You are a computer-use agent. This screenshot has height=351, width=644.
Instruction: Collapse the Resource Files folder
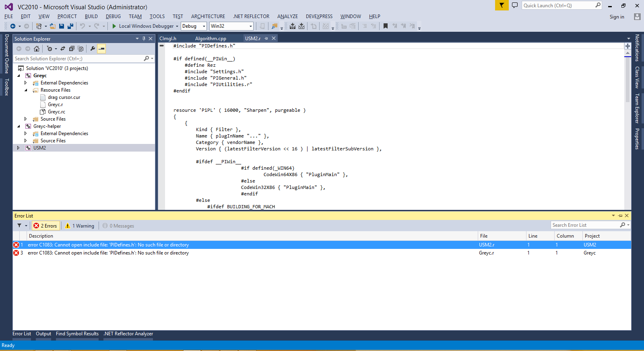26,90
